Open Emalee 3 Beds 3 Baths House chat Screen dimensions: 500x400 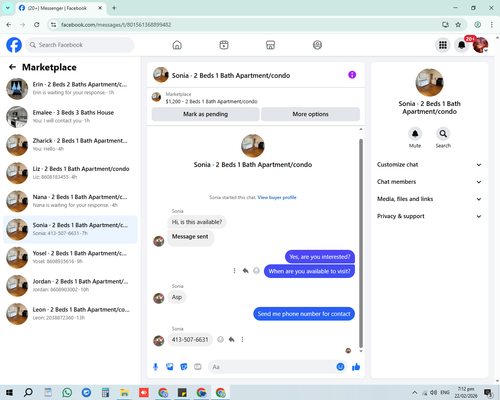click(70, 117)
